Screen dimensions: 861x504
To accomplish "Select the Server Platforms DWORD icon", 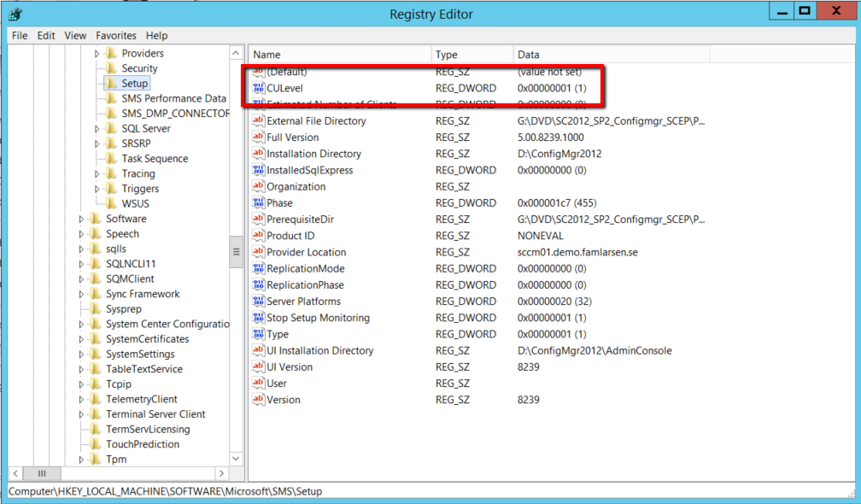I will 259,302.
